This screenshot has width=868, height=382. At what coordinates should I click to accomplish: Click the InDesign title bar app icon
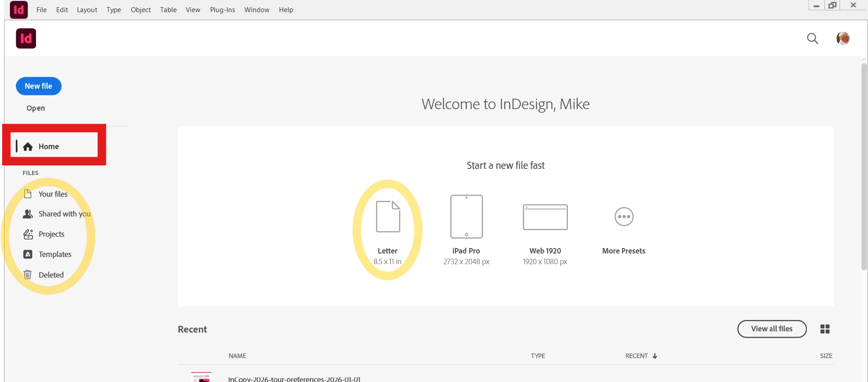(x=19, y=9)
